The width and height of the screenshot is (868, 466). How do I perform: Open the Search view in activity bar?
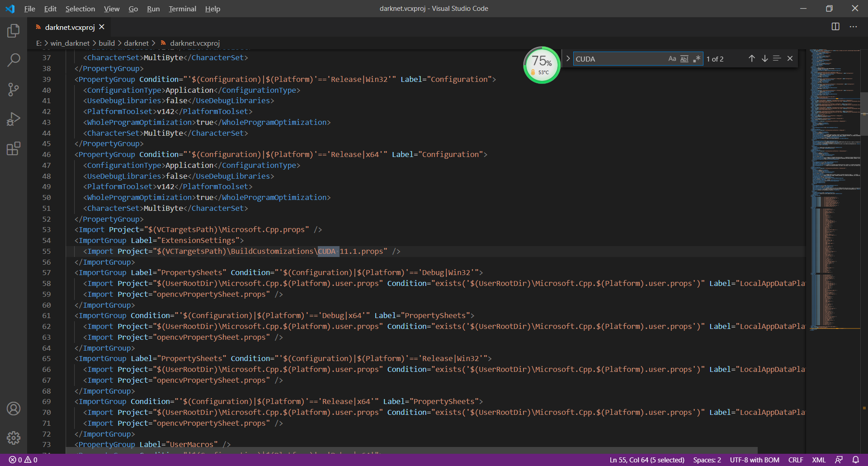[14, 60]
